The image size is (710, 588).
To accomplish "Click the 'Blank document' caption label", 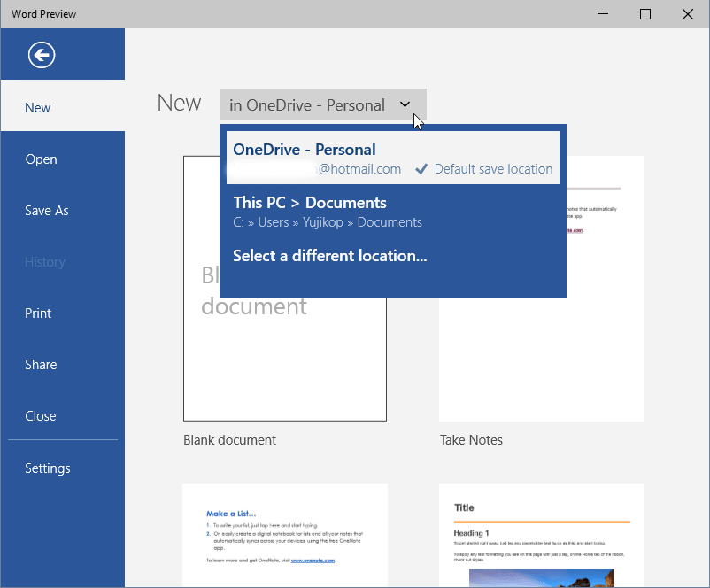I will (x=229, y=440).
